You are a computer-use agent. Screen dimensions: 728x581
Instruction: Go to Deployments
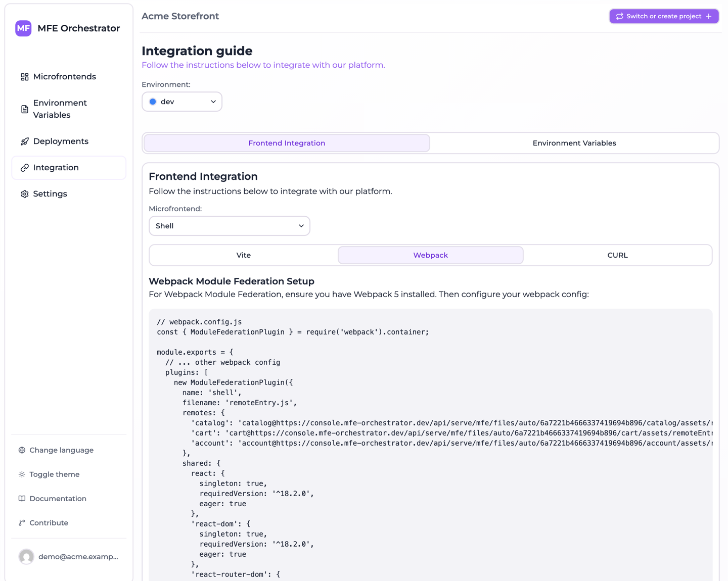coord(69,141)
